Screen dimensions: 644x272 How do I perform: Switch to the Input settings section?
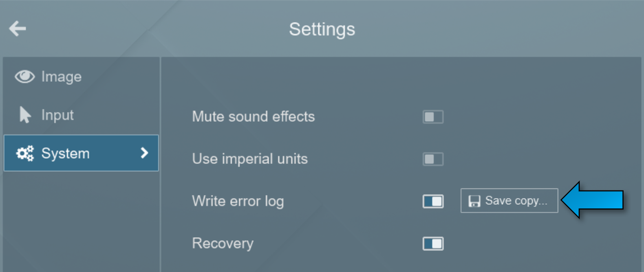click(57, 115)
